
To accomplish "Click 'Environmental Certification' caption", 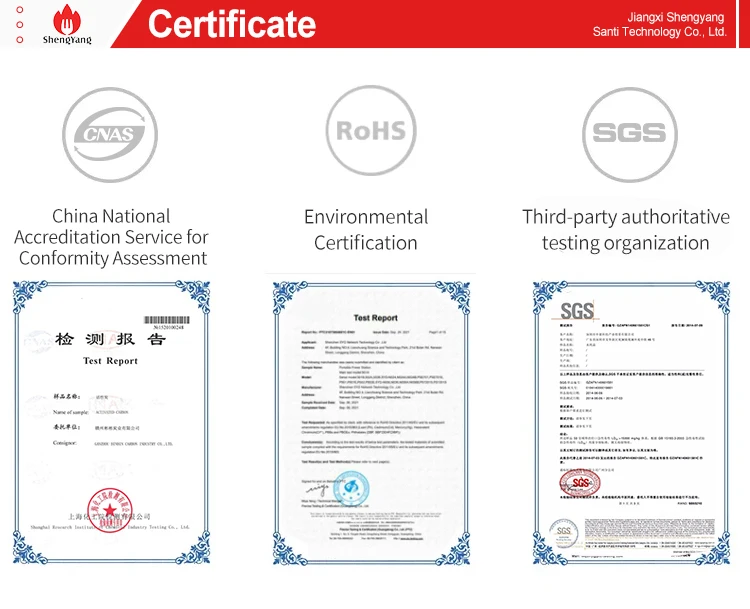I will 366,230.
